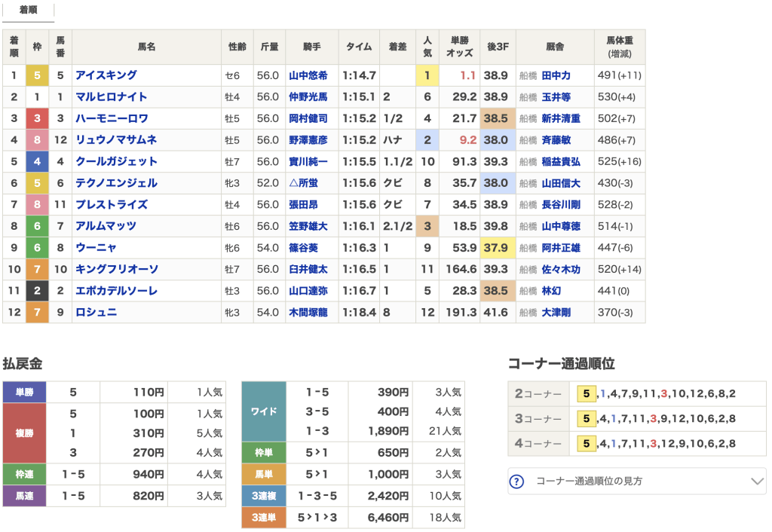Open trainer 山田信大 page
The width and height of the screenshot is (772, 532).
click(x=561, y=183)
